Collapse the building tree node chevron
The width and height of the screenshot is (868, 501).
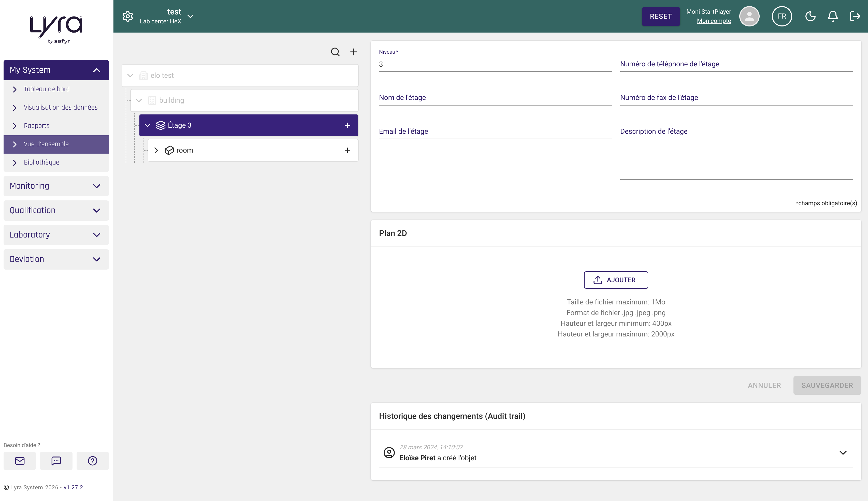(139, 100)
